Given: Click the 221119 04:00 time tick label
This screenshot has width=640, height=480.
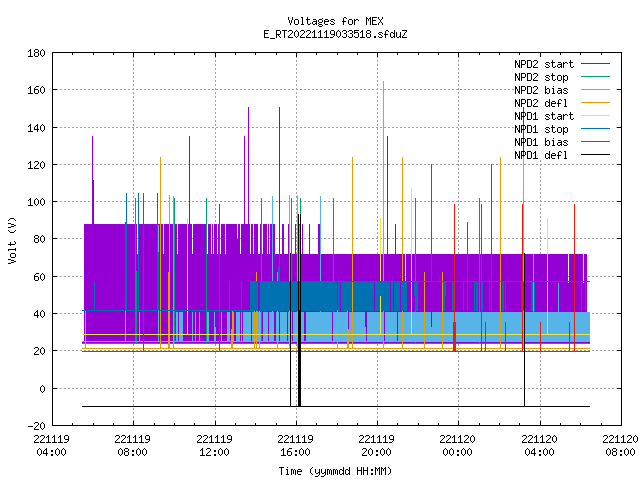Looking at the screenshot, I should click(51, 446).
